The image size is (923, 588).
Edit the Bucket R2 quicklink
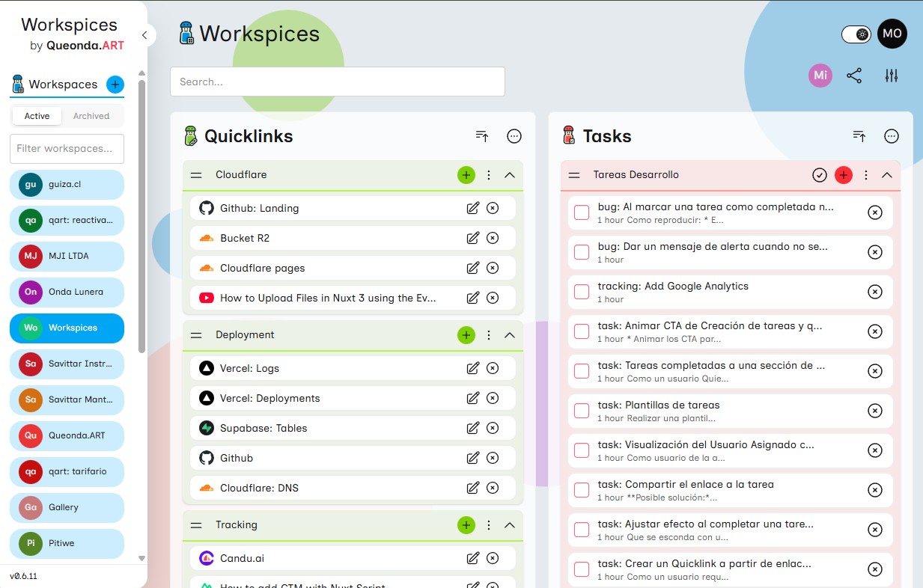pos(472,237)
